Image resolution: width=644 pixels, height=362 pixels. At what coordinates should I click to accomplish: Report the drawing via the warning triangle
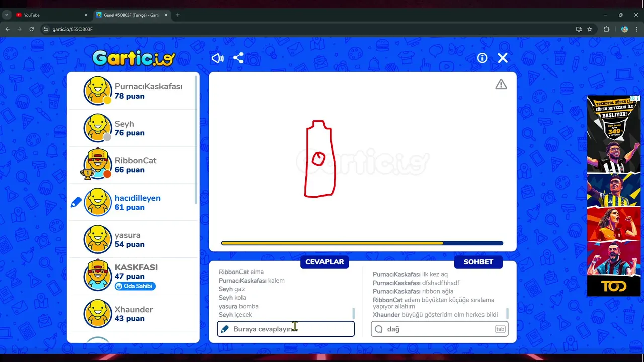(x=501, y=84)
